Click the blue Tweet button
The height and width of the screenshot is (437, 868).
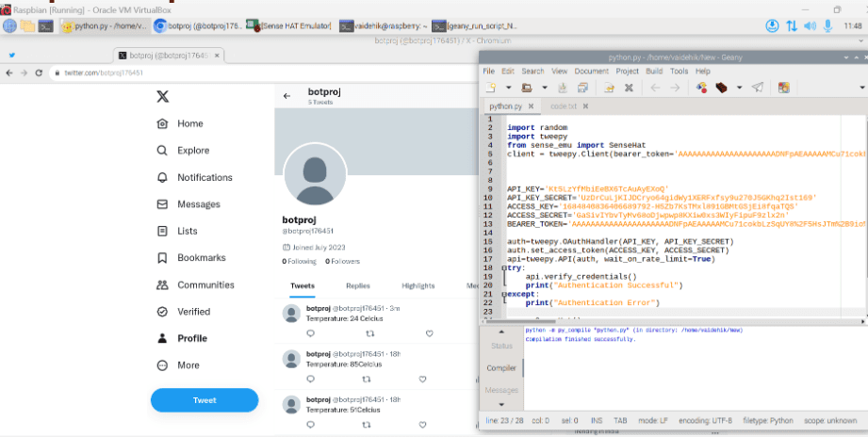pos(205,400)
